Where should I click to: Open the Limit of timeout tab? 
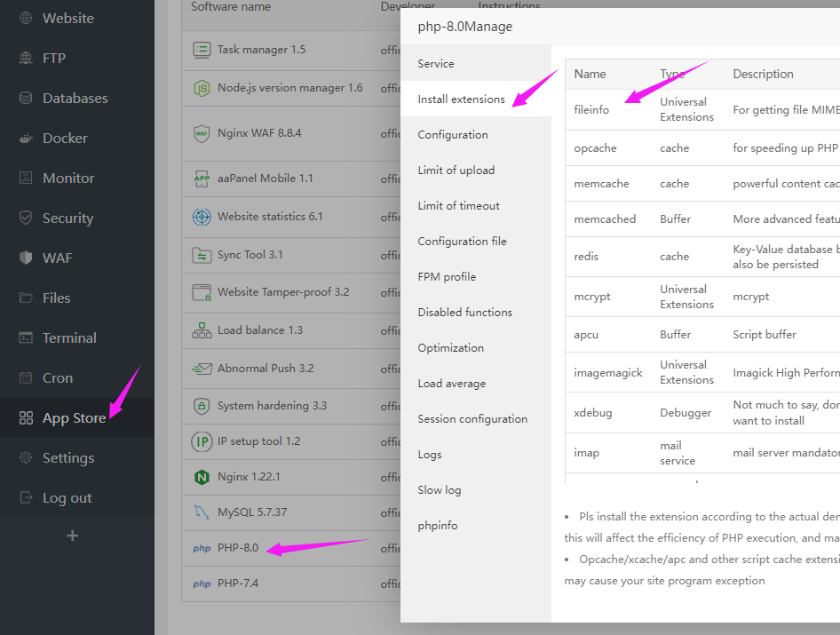pos(476,205)
